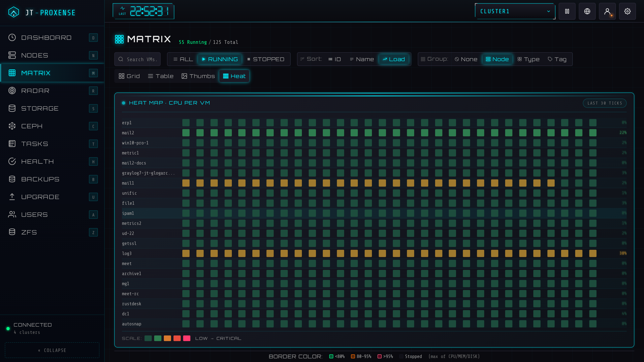Image resolution: width=644 pixels, height=362 pixels.
Task: Click the D shortcut key badge
Action: click(93, 38)
